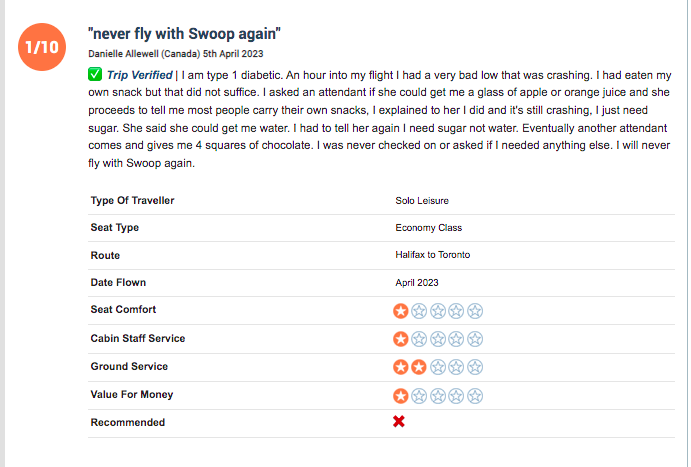The width and height of the screenshot is (691, 467).
Task: Click the April 2023 date flown value
Action: tap(417, 283)
